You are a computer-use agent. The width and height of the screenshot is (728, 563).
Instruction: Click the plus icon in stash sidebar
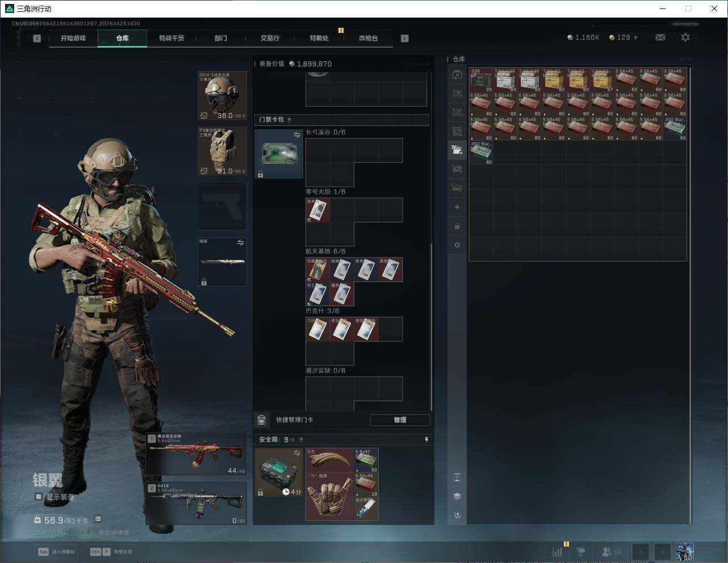click(x=457, y=207)
